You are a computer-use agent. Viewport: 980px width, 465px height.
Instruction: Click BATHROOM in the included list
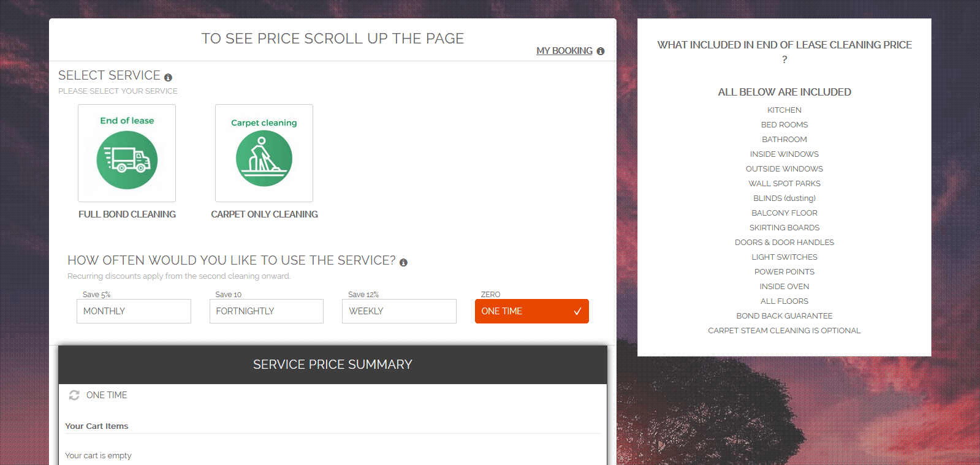point(784,140)
